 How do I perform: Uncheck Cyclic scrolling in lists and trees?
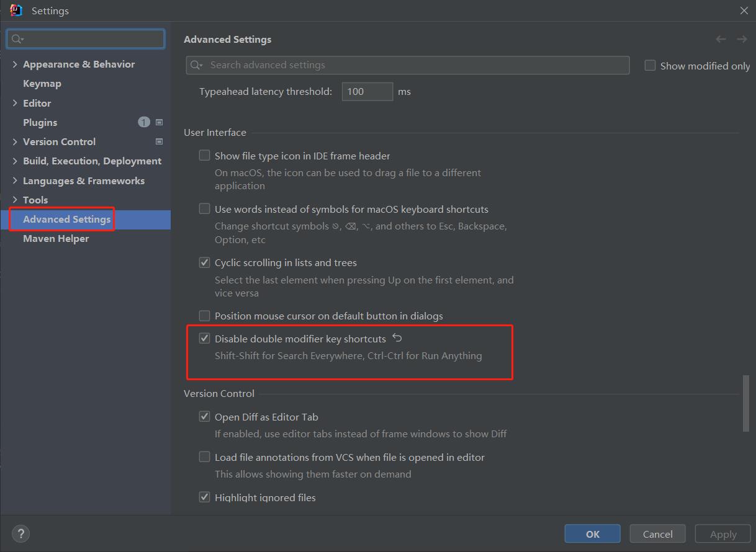tap(204, 262)
